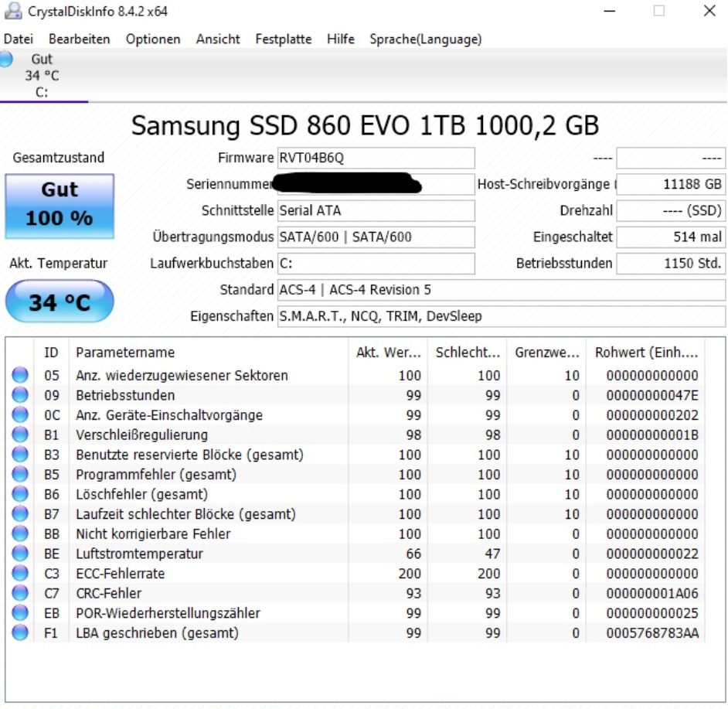The height and width of the screenshot is (709, 728).
Task: Open the Hilfe menu
Action: (340, 39)
